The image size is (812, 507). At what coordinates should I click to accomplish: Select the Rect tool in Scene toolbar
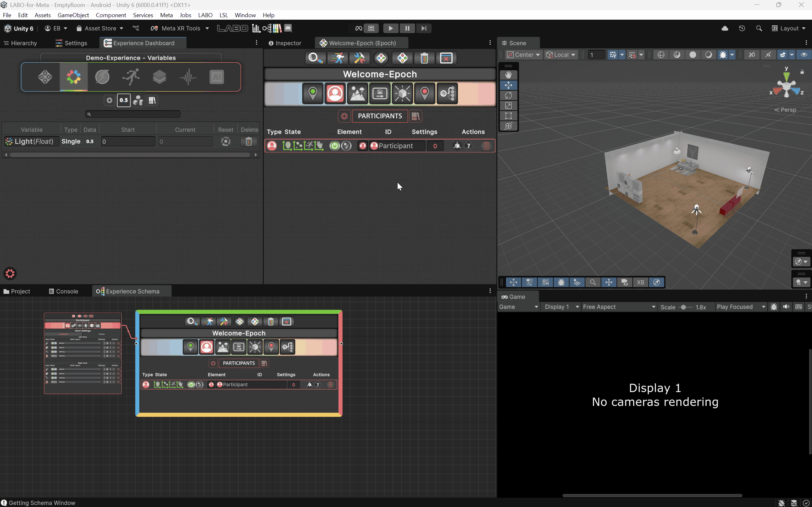point(508,116)
